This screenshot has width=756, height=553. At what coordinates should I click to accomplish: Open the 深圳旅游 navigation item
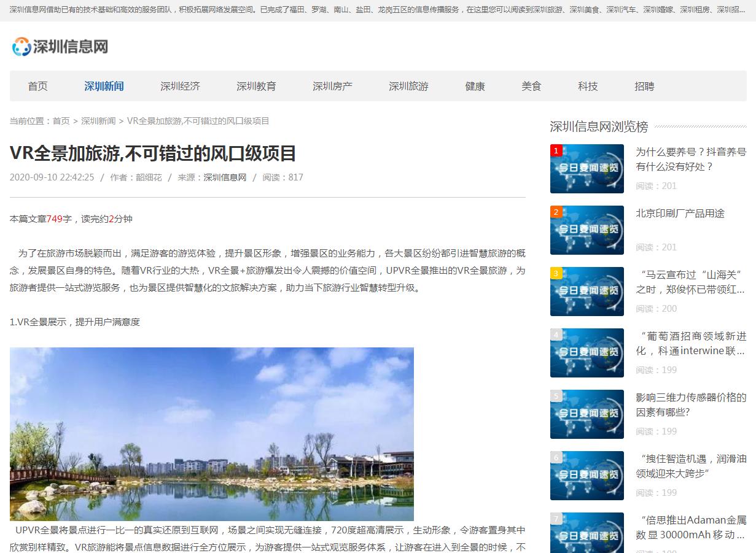408,86
